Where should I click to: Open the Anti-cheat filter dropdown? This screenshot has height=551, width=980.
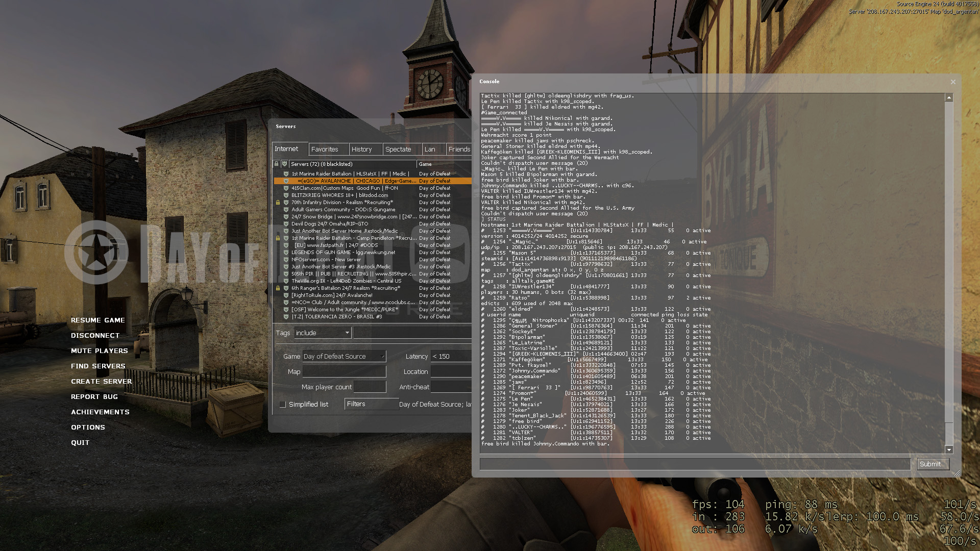coord(451,387)
